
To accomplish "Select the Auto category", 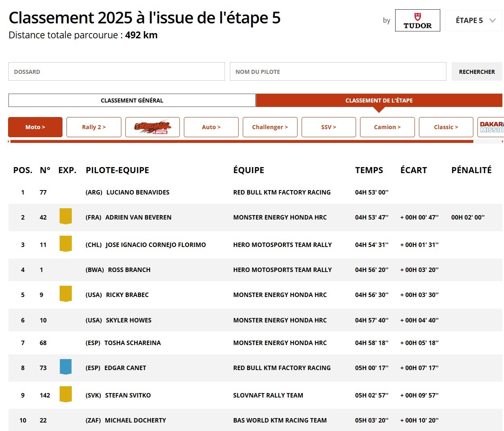I will [211, 127].
